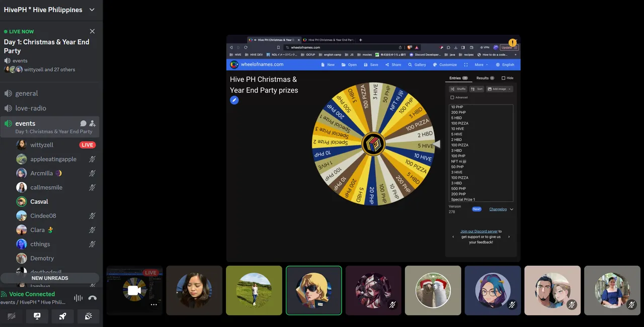Select the green-bordered speaking participant tile
644x327 pixels.
pyautogui.click(x=314, y=290)
